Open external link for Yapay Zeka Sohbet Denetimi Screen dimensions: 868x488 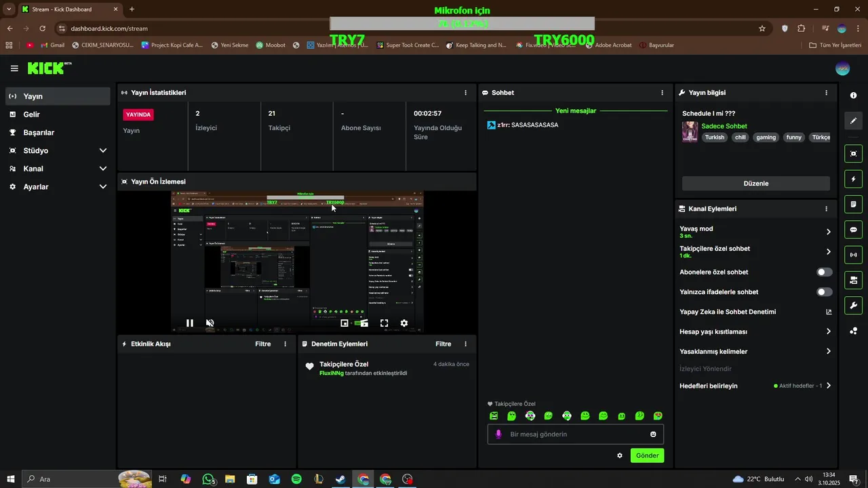(x=829, y=312)
